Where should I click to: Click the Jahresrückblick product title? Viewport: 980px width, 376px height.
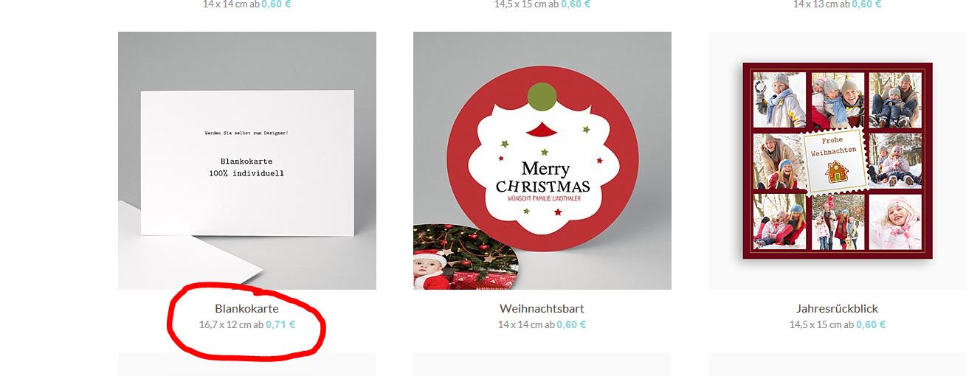(x=838, y=308)
